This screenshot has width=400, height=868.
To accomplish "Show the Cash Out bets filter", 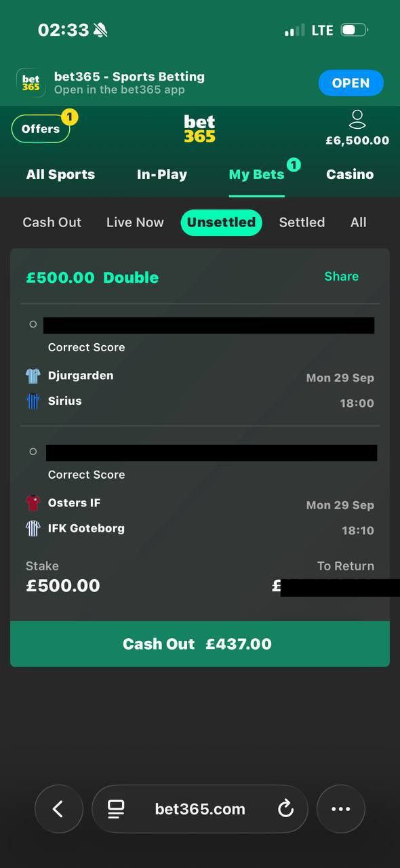I will coord(52,222).
